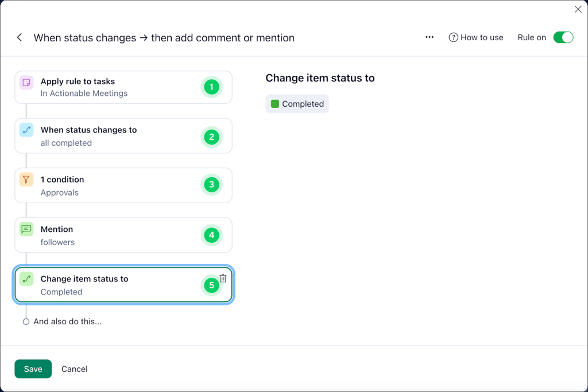588x392 pixels.
Task: Click the speech bubble Mention icon
Action: pos(26,228)
